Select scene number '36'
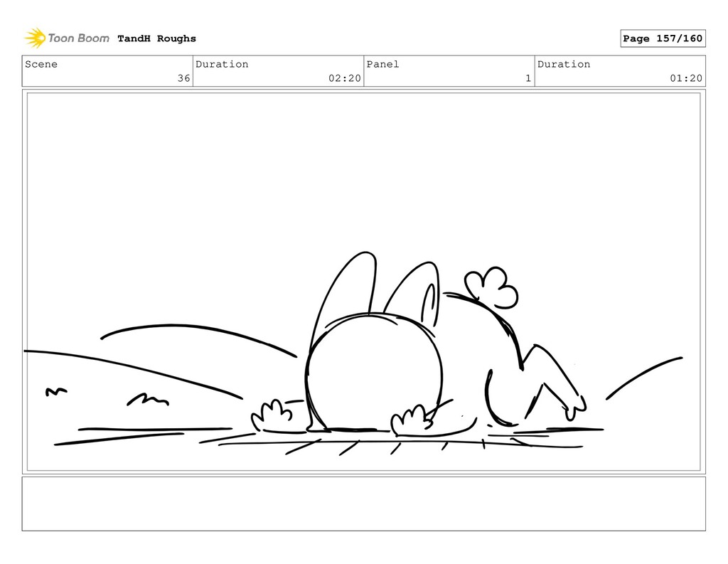 click(184, 78)
